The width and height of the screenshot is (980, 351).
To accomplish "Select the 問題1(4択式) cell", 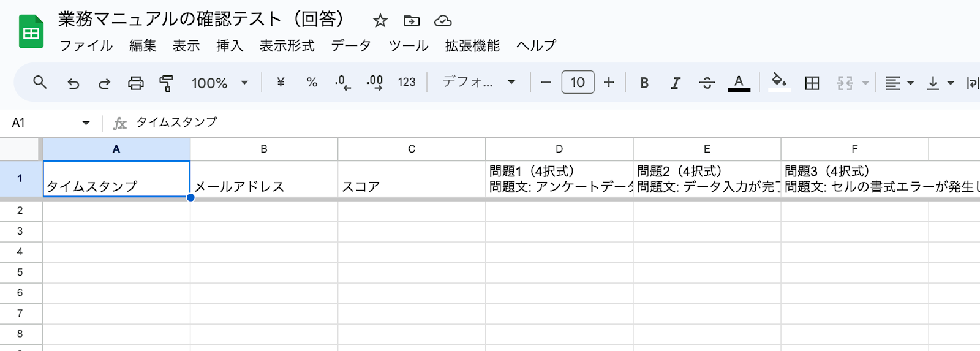I will point(559,179).
